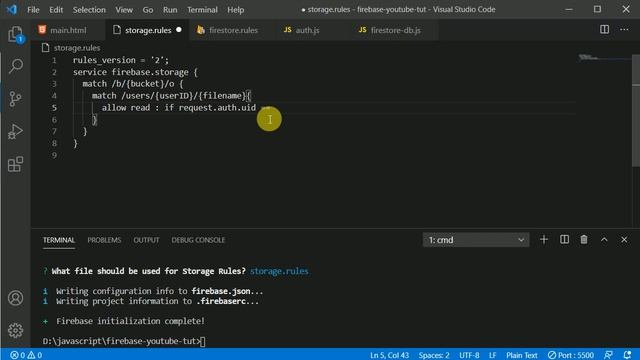Click the VS Code logo icon
This screenshot has height=360, width=640.
coord(11,9)
